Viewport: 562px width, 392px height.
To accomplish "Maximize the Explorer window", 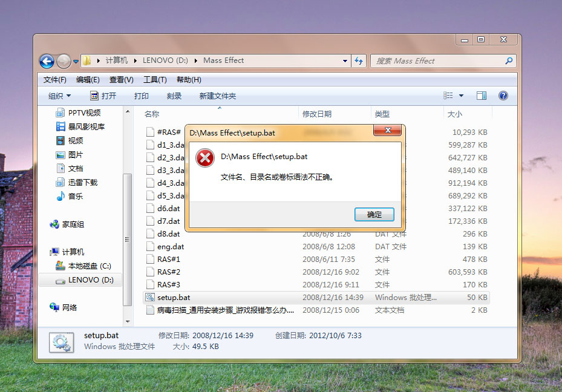I will coord(481,39).
